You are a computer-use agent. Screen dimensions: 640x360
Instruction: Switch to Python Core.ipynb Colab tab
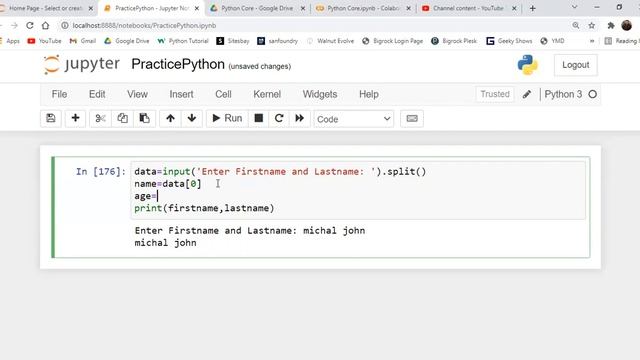[x=363, y=8]
